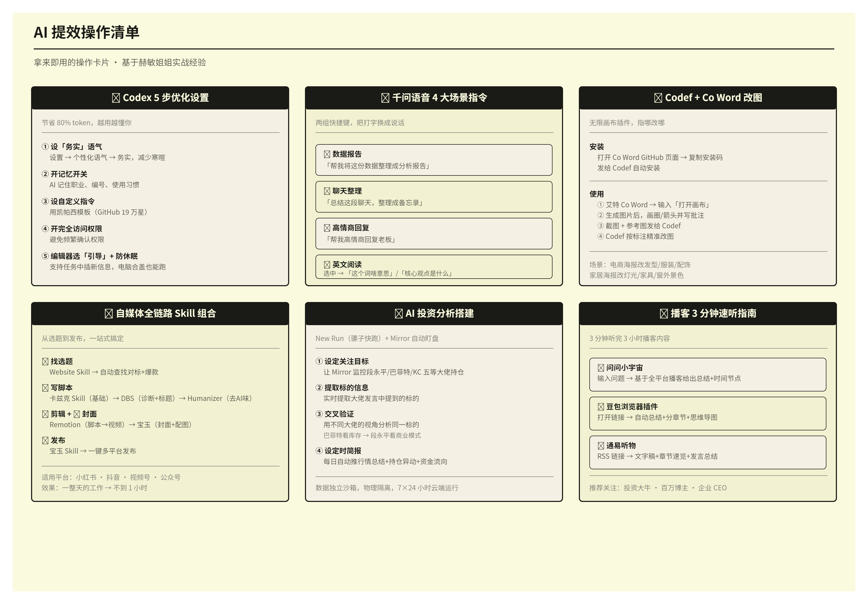Click the icon beside 自媒体全链路 Skill 组合
Image resolution: width=868 pixels, height=604 pixels.
pyautogui.click(x=108, y=314)
